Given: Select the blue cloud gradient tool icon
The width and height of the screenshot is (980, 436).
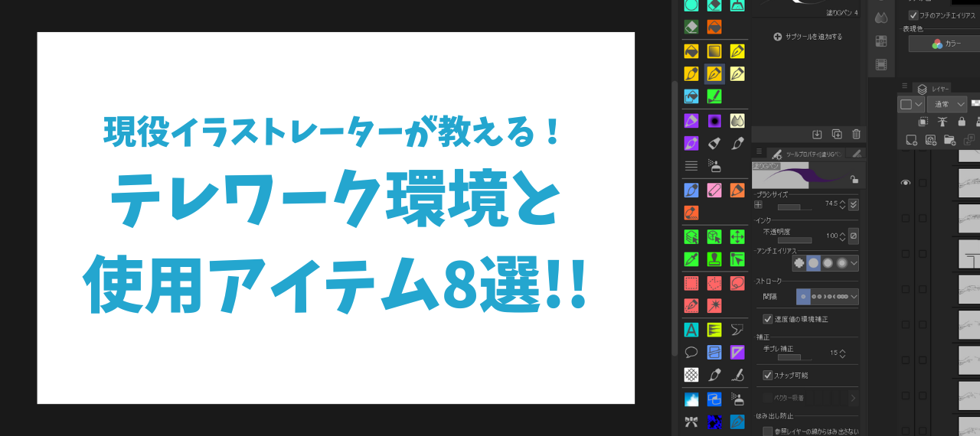Looking at the screenshot, I should click(691, 399).
